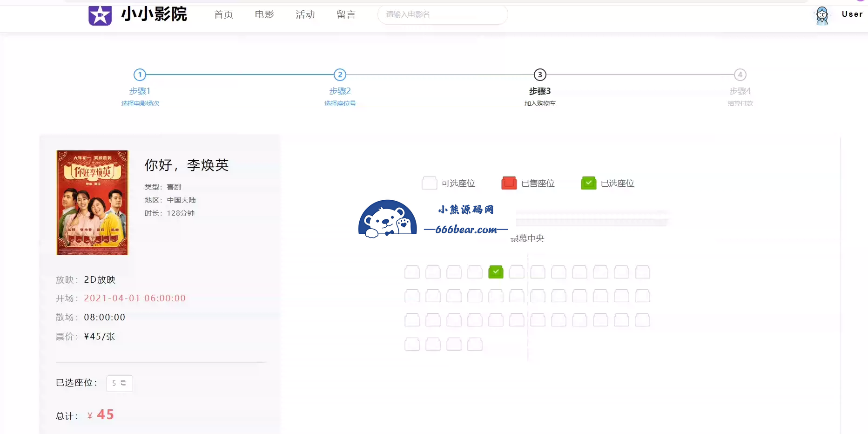Click the green 已选座位 legend icon
868x434 pixels.
pyautogui.click(x=589, y=183)
